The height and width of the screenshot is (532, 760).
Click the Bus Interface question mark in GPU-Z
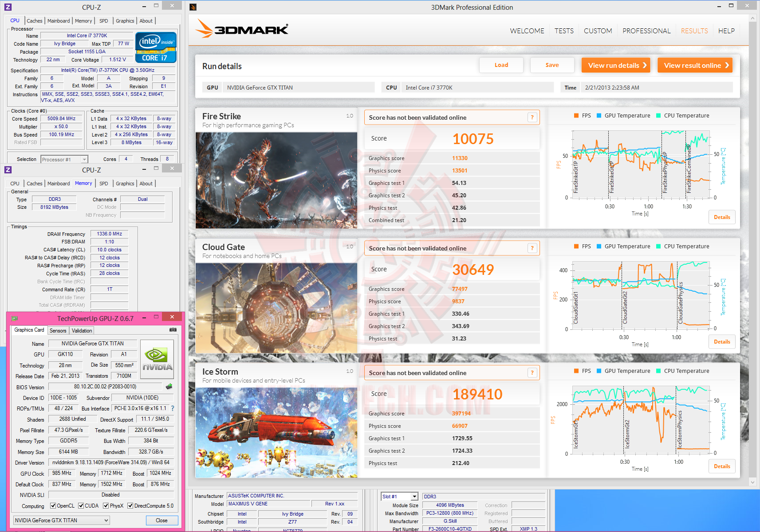pos(173,408)
